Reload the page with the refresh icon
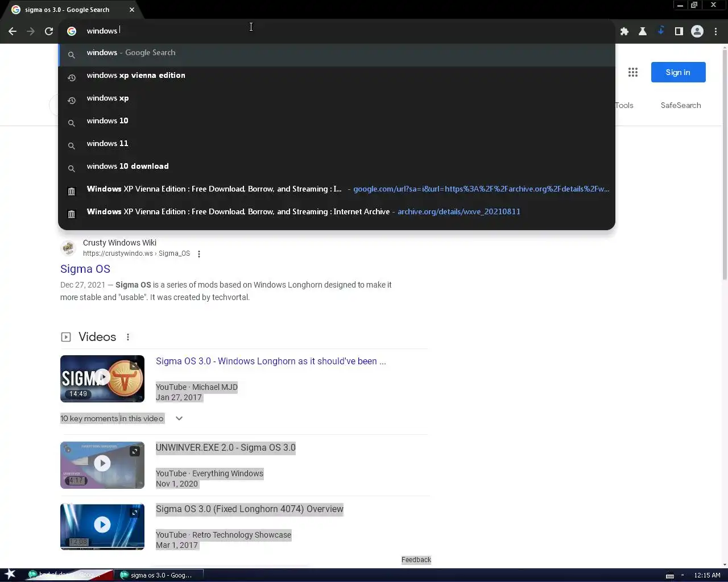The image size is (728, 582). pos(49,31)
